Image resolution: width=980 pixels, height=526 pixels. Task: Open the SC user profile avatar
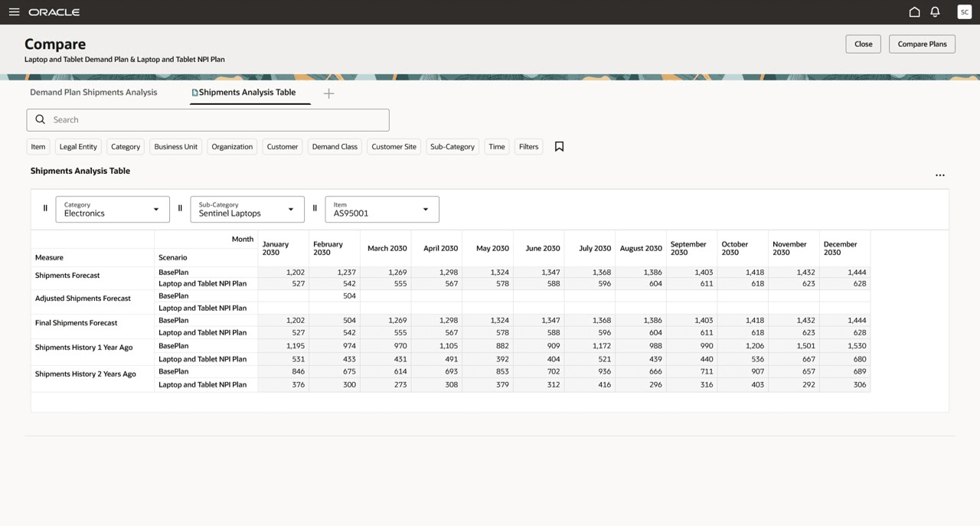tap(964, 12)
